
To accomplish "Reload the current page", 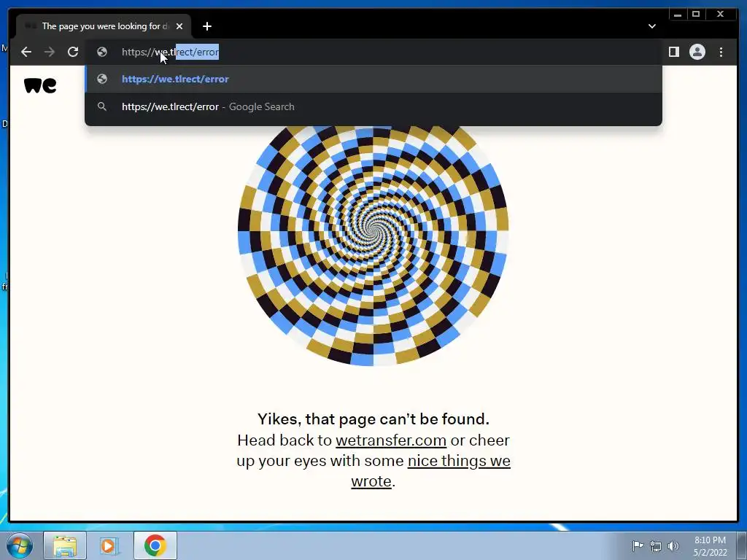I will coord(73,52).
